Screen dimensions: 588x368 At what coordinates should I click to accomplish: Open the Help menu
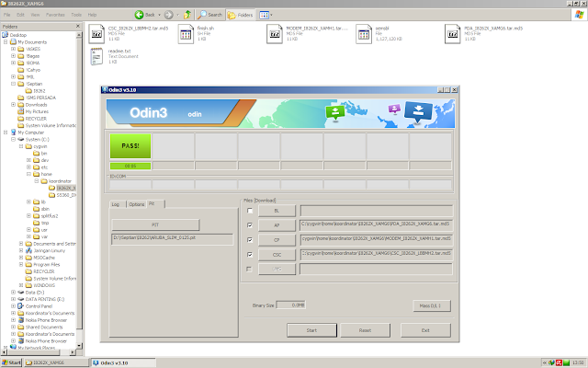pos(92,15)
